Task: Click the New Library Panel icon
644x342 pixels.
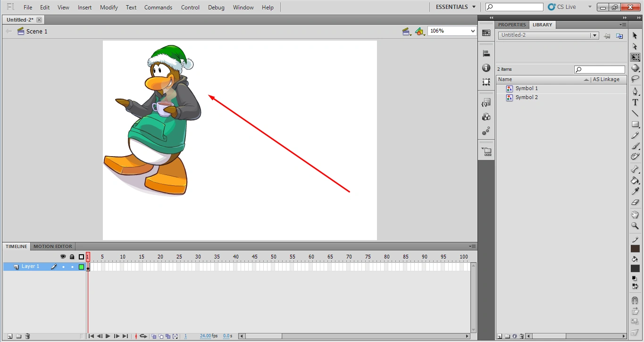Action: 619,35
